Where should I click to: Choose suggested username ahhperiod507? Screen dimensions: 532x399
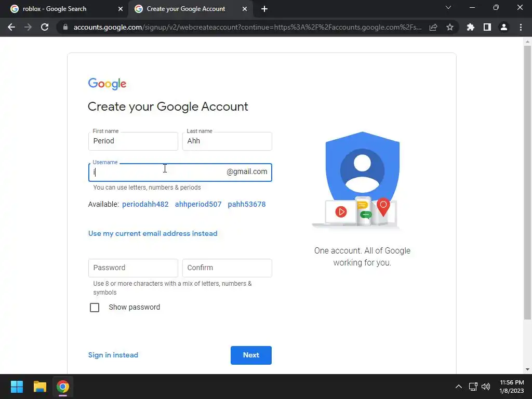click(198, 204)
